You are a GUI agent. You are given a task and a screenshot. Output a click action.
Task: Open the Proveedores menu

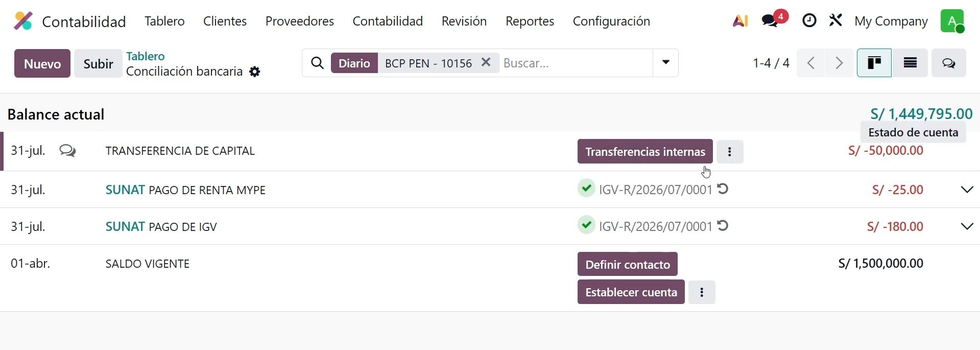300,21
